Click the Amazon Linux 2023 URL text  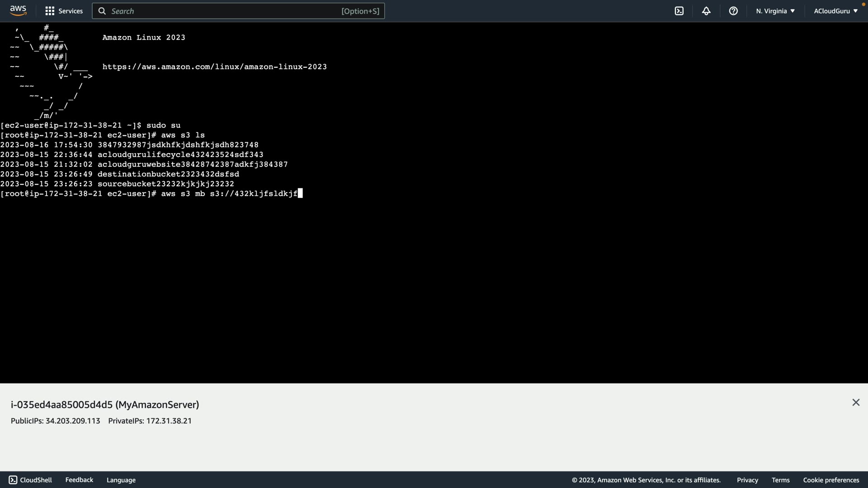click(x=214, y=67)
